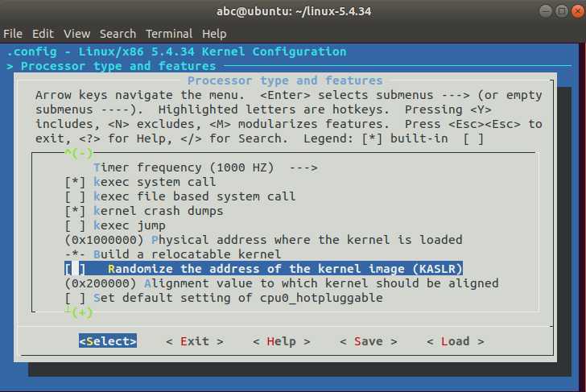The height and width of the screenshot is (392, 586).
Task: Click the .config Linux/x86 5.4.34 Kernel Configuration header
Action: pyautogui.click(x=177, y=52)
